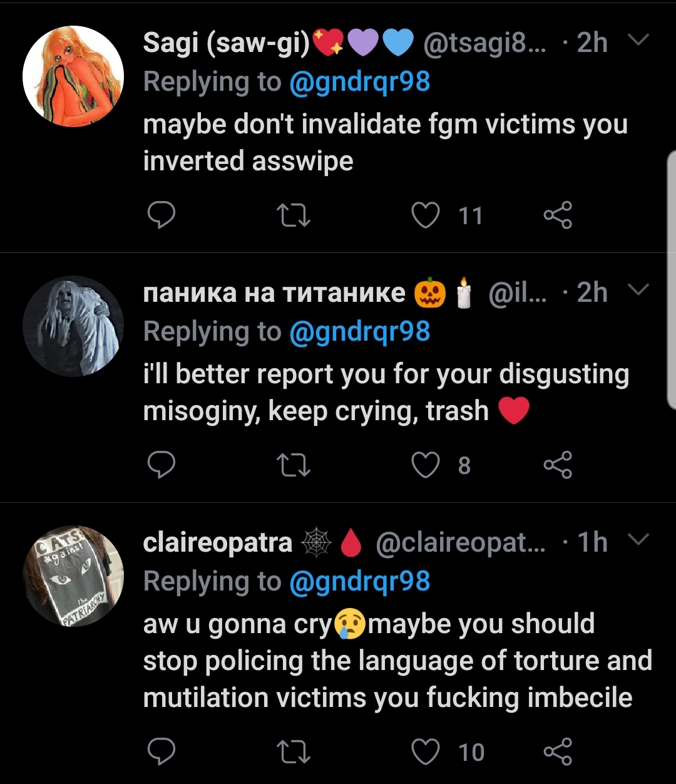This screenshot has height=784, width=676.
Task: Open options chevron on паника на титанике tweet
Action: click(638, 290)
